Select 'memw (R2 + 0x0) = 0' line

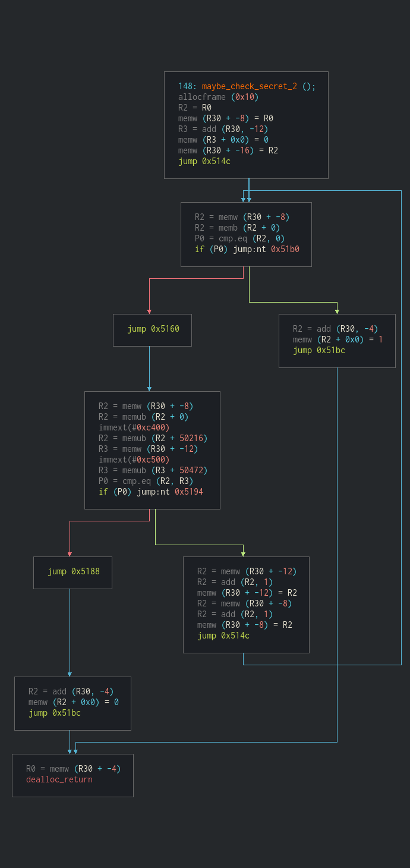[73, 702]
